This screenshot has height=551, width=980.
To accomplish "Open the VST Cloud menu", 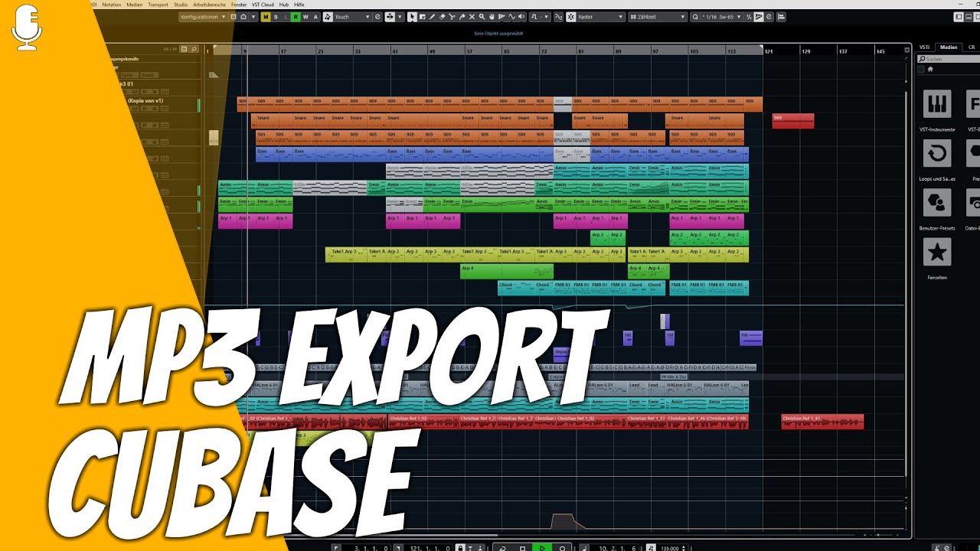I will pyautogui.click(x=263, y=4).
